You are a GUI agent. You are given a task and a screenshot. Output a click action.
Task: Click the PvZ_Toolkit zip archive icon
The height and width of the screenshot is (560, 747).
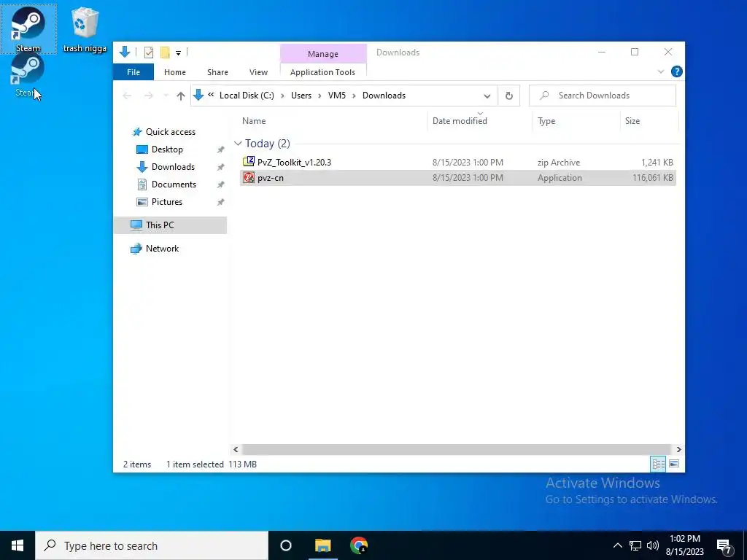click(x=249, y=161)
